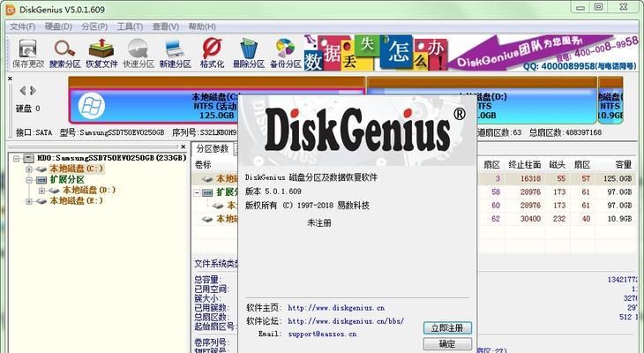Click the 立即注册 register now button
The width and height of the screenshot is (644, 353).
[447, 328]
